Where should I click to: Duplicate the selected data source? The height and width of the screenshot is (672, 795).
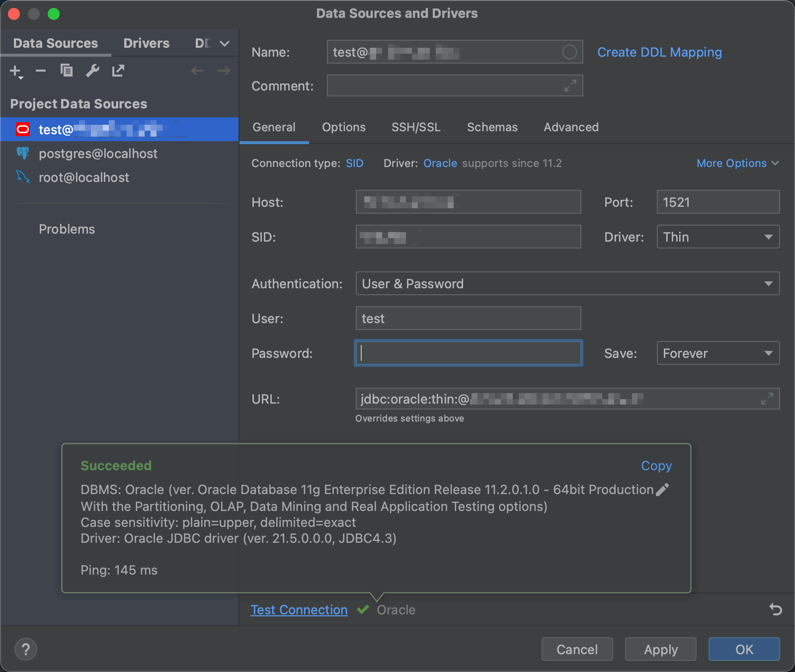tap(67, 71)
